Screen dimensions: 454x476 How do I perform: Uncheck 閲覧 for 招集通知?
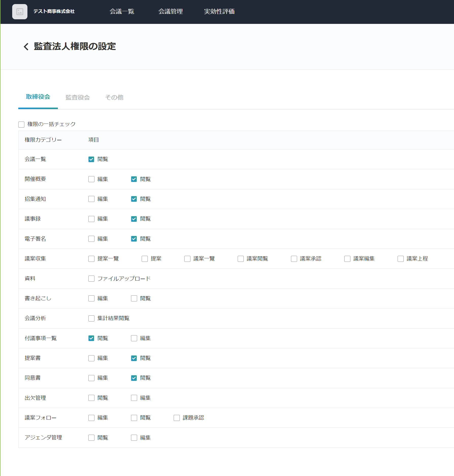(134, 199)
